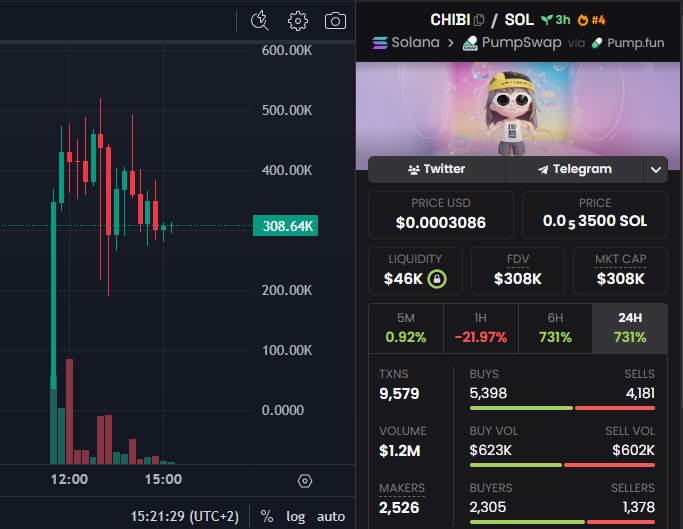This screenshot has height=529, width=683.
Task: Click the PumpSwap logo icon
Action: pos(470,43)
